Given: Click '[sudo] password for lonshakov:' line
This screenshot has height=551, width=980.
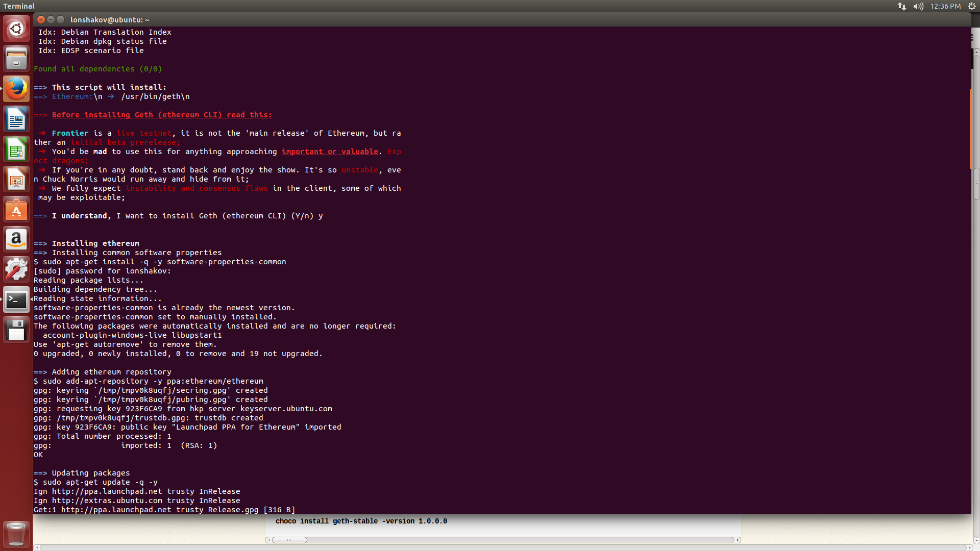Looking at the screenshot, I should [x=102, y=271].
